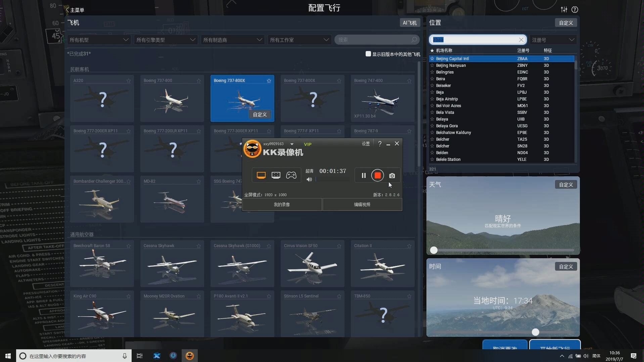
Task: Toggle favorite star on MD-82 card
Action: coord(199,181)
